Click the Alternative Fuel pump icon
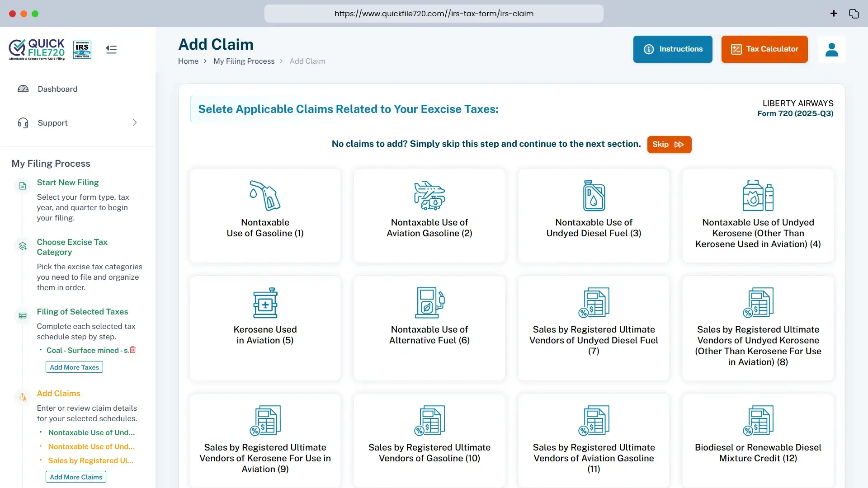The width and height of the screenshot is (868, 488). coord(429,303)
